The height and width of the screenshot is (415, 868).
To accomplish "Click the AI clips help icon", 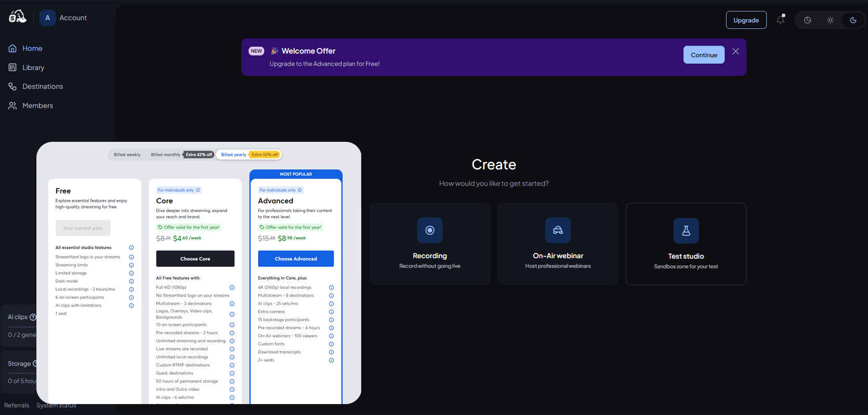I will (33, 317).
